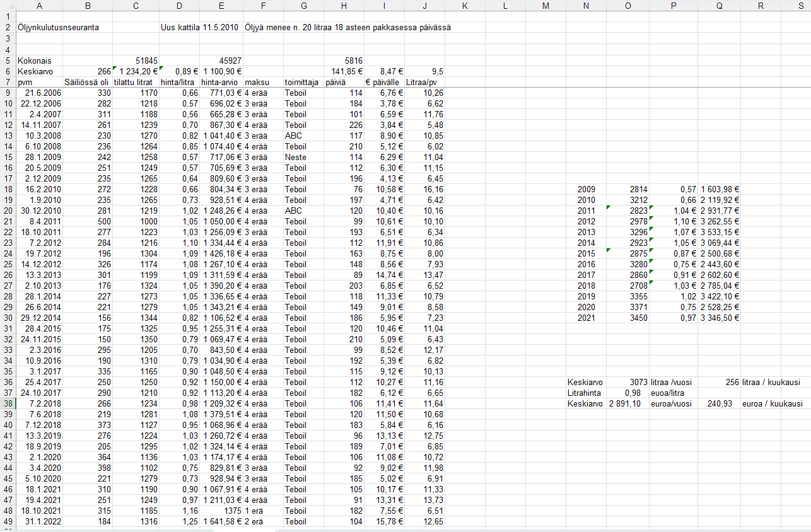Select the 'litraa / kuukausi' label
Viewport: 811px width, 532px height.
pos(771,382)
